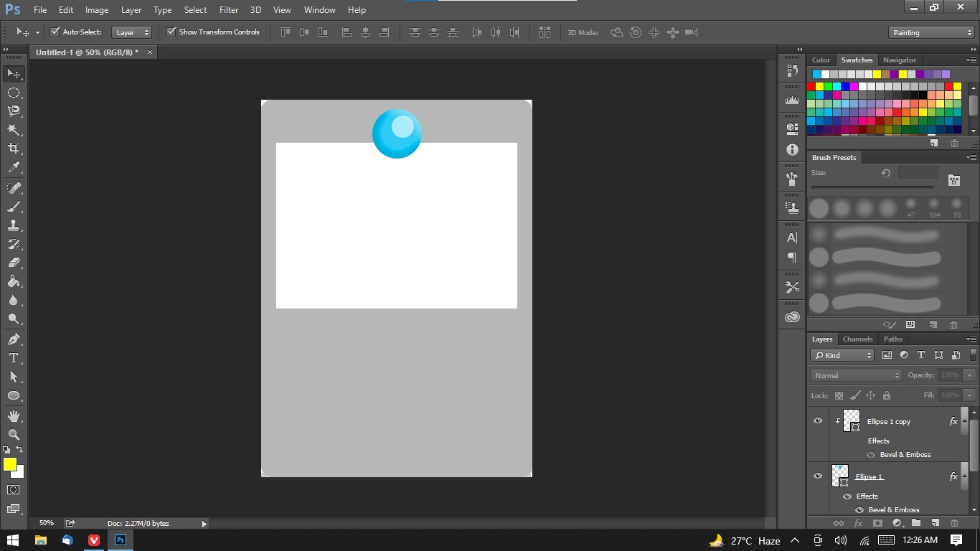Change screen mode icon in toolbox
Image resolution: width=980 pixels, height=551 pixels.
[14, 509]
